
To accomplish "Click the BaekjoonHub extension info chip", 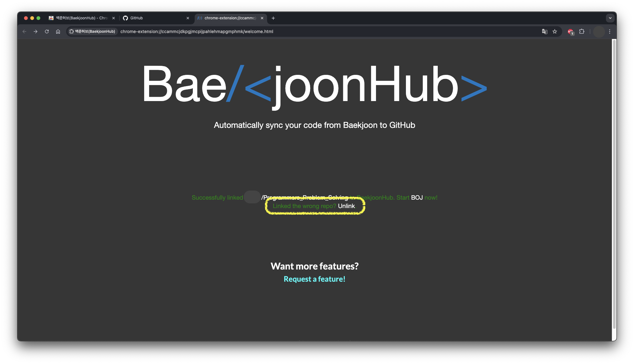I will pos(92,32).
